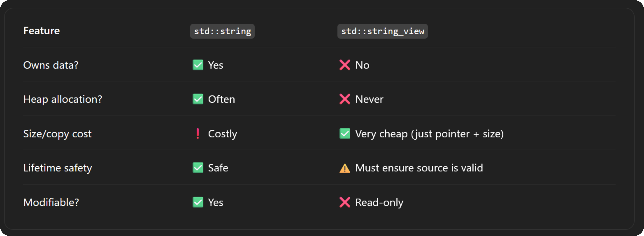
Task: Click the Very cheap (just pointer + size) text
Action: 429,134
